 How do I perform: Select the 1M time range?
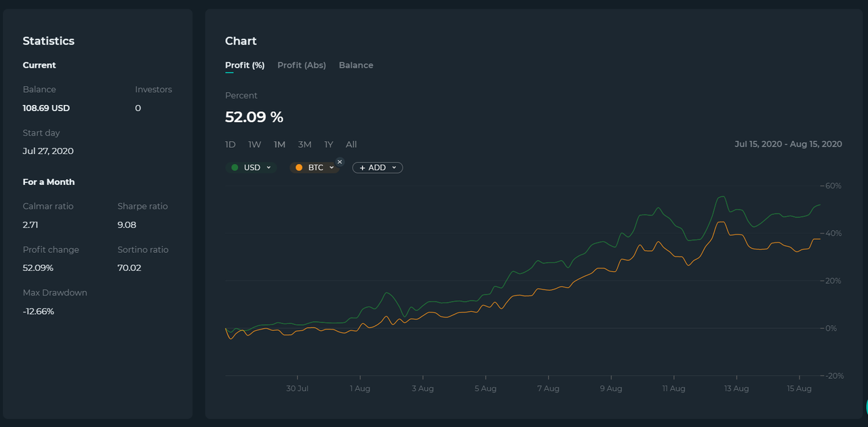click(x=279, y=144)
